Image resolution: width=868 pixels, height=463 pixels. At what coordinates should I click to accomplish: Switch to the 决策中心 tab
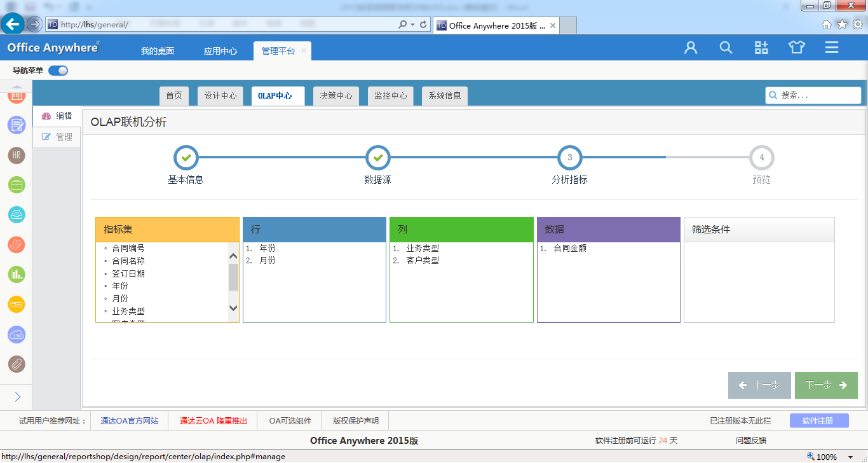click(336, 96)
